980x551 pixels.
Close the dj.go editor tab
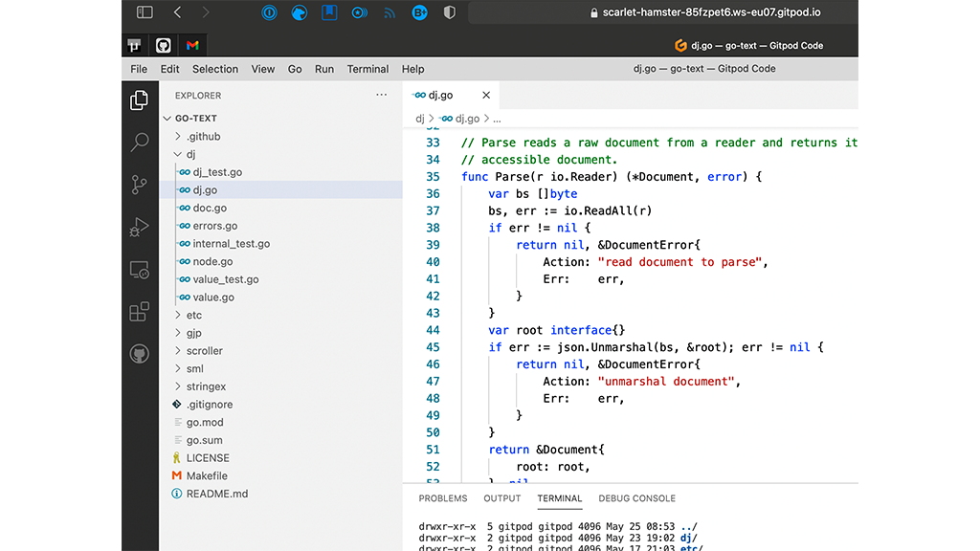pos(486,96)
